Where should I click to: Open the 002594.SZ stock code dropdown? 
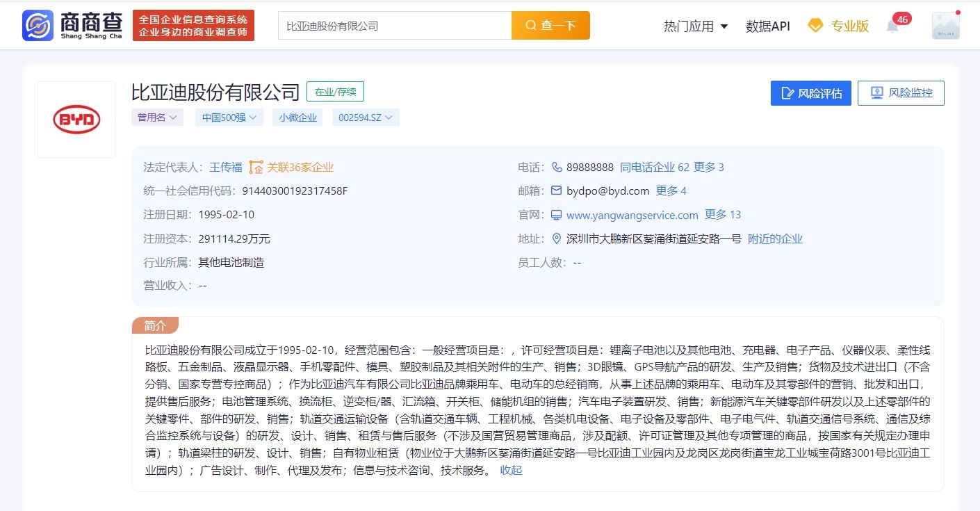pos(366,117)
